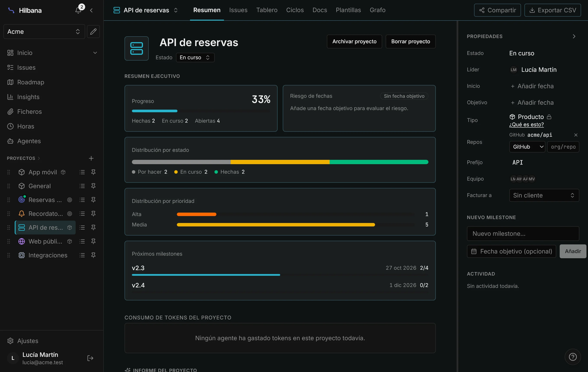This screenshot has height=372, width=588.
Task: Open the Integraciones project
Action: (x=48, y=255)
